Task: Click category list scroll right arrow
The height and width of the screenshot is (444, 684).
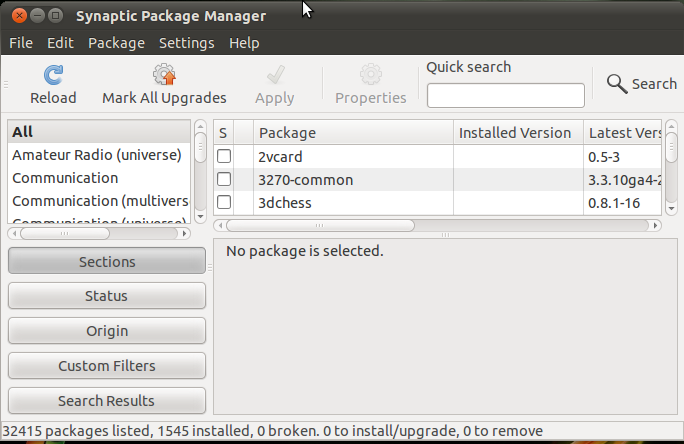Action: pos(185,234)
